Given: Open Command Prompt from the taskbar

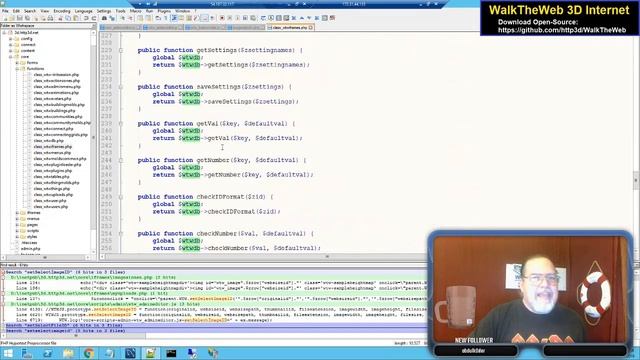Looking at the screenshot, I should point(171,353).
